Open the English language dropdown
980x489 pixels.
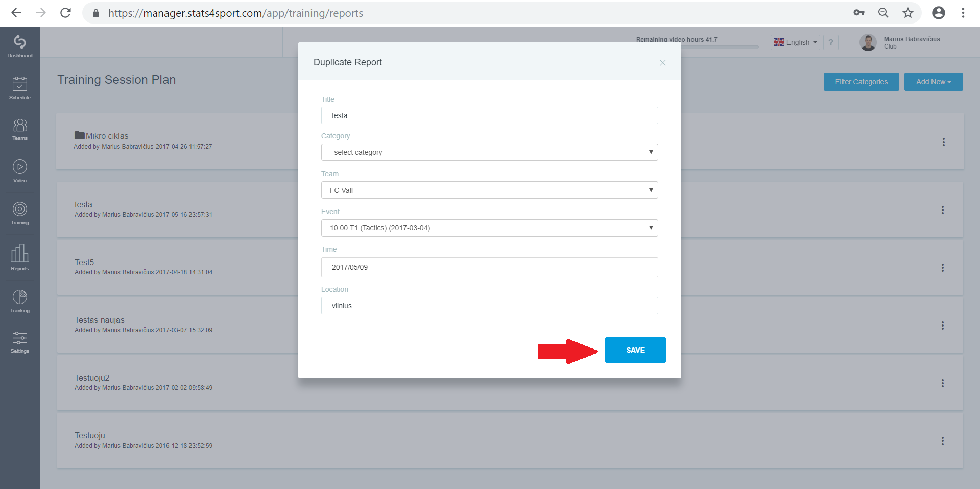795,42
